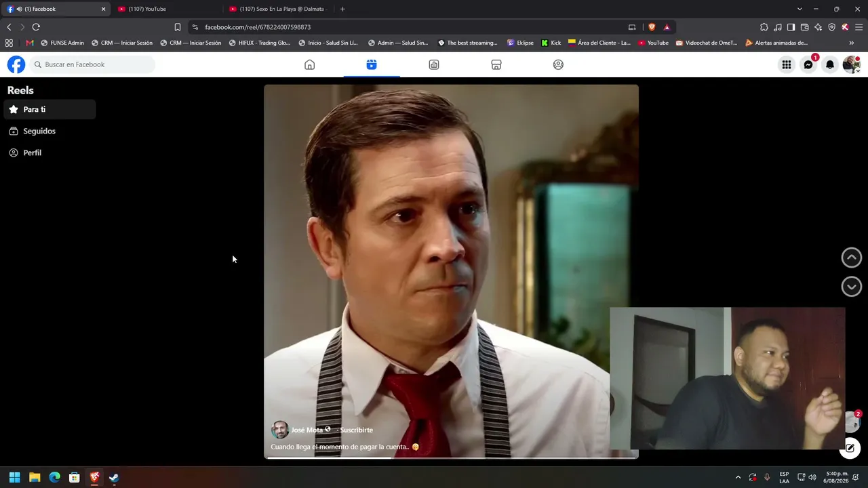Mute the Facebook tab via its speaker icon
This screenshot has height=488, width=868.
click(20, 9)
